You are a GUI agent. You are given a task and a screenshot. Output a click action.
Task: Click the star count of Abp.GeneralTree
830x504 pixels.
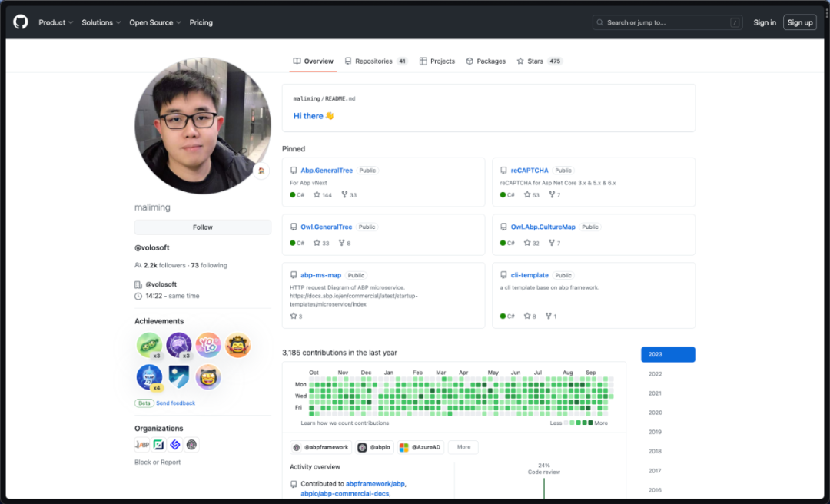pos(322,195)
